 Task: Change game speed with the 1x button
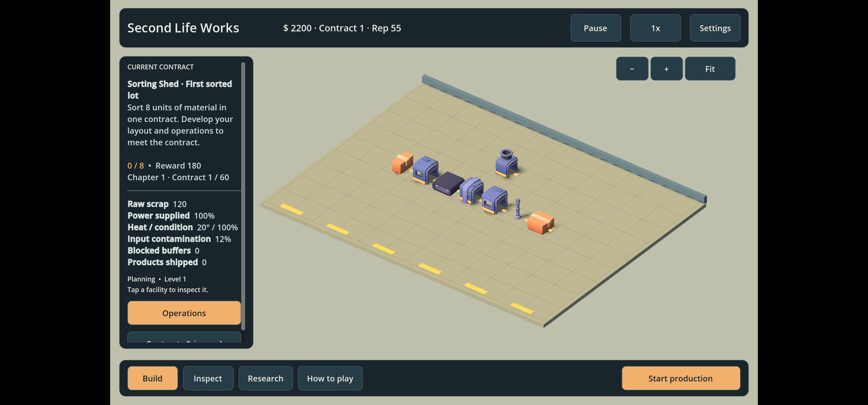pyautogui.click(x=655, y=28)
